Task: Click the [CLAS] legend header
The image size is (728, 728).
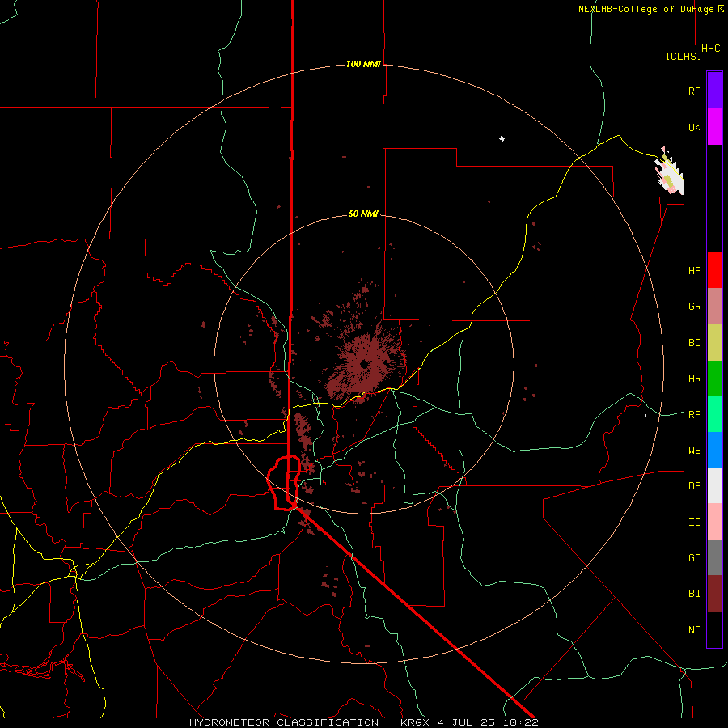Action: (x=684, y=56)
